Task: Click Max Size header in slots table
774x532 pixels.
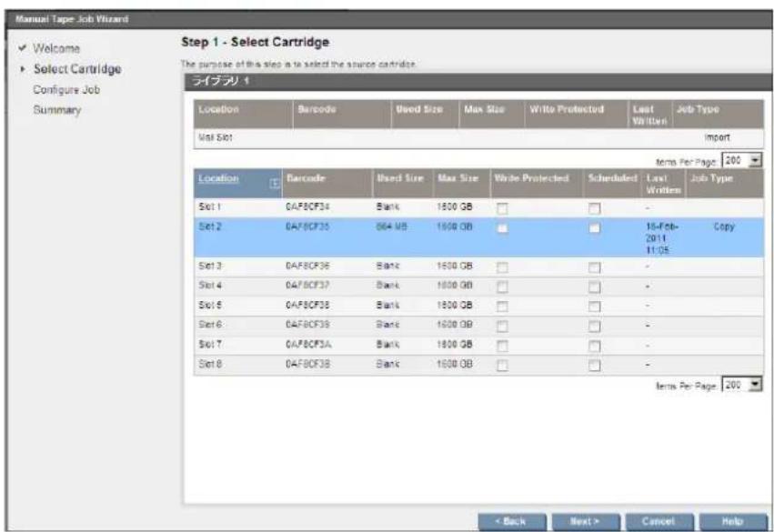Action: click(x=458, y=178)
